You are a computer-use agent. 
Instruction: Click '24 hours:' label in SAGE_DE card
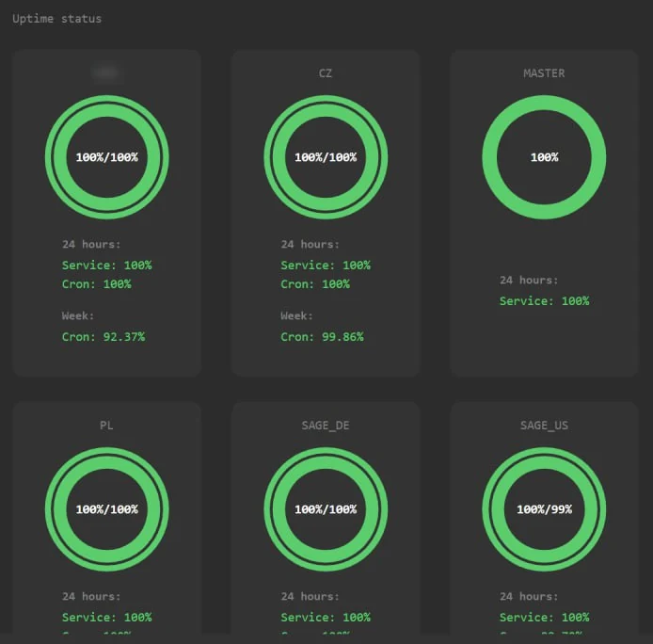(310, 597)
